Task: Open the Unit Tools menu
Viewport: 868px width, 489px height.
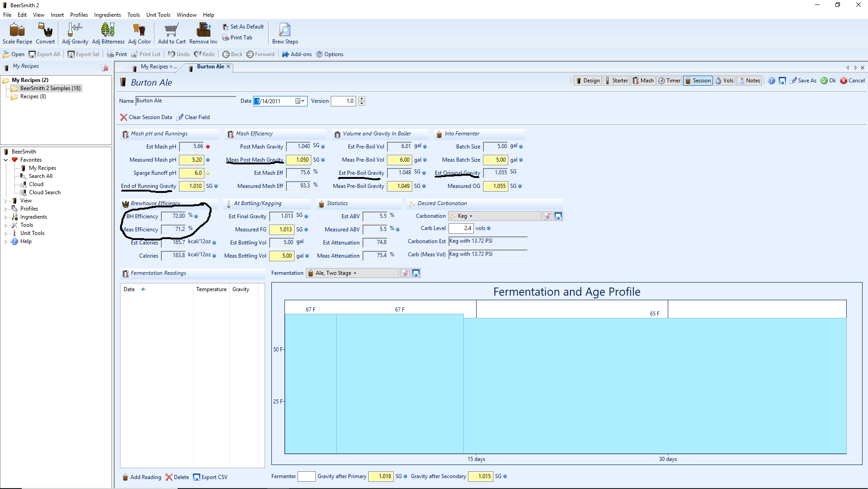Action: coord(158,15)
